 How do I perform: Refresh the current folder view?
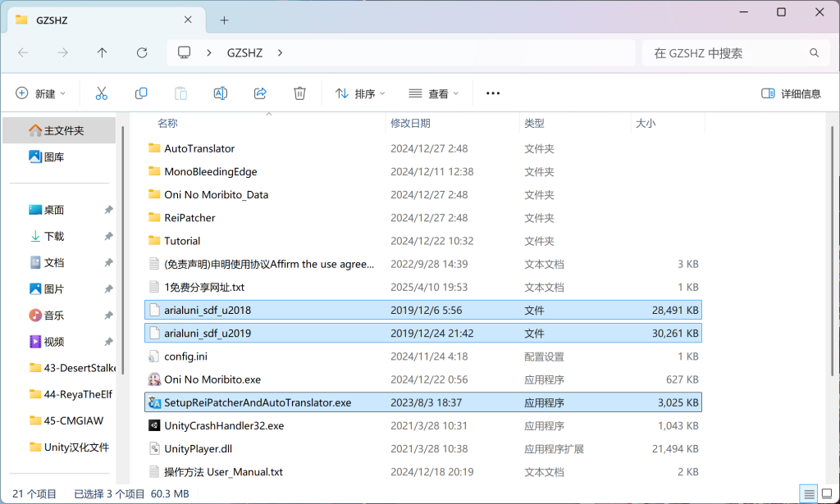pyautogui.click(x=142, y=52)
